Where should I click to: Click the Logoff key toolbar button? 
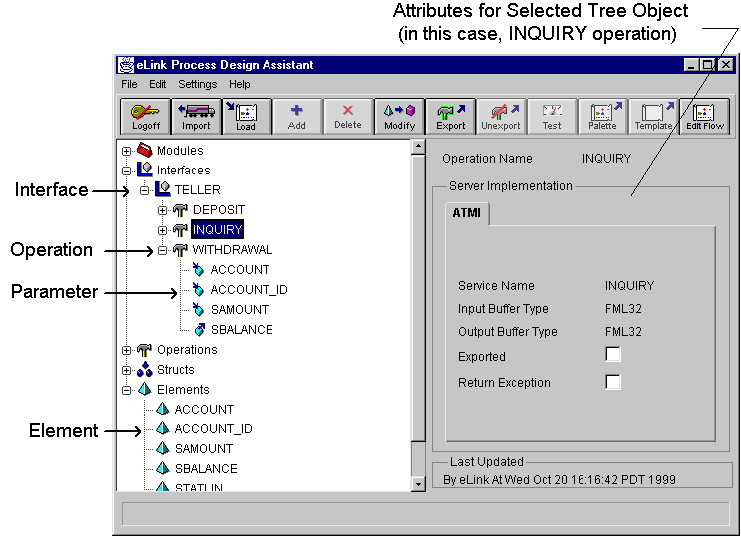146,117
